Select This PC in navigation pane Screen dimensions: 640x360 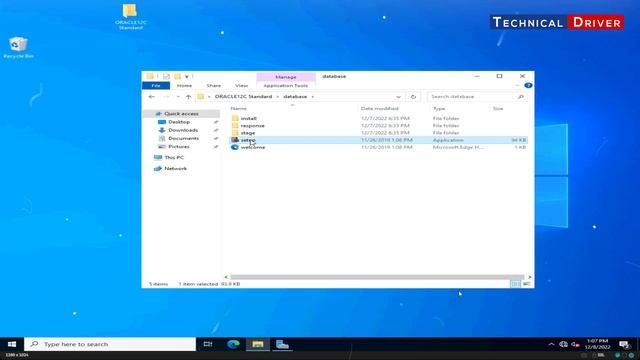174,158
